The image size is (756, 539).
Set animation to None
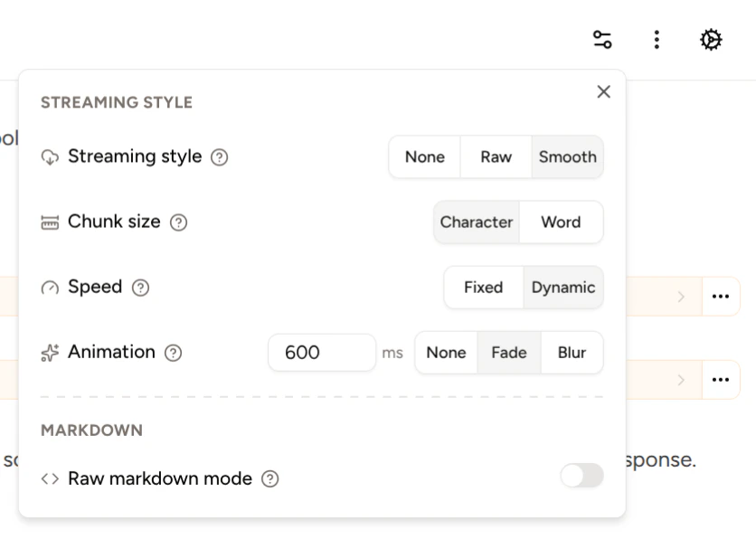pos(446,353)
